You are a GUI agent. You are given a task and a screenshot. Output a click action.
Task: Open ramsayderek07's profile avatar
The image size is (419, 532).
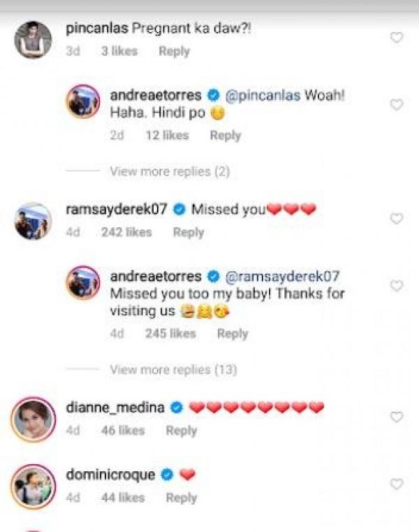[33, 221]
